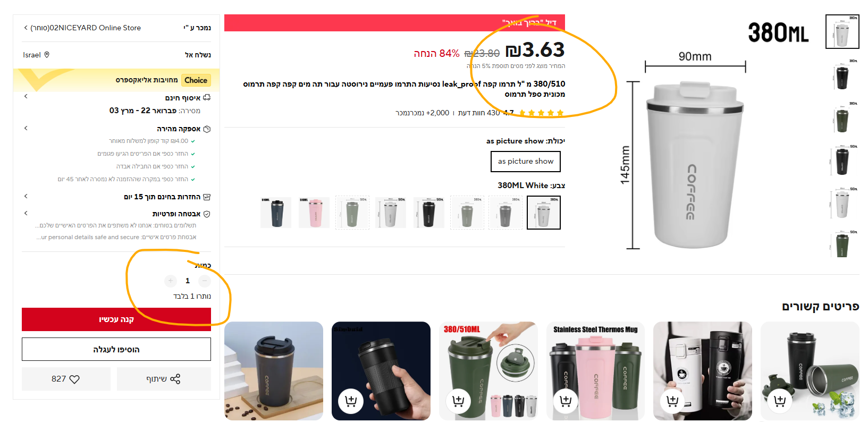Add the Stainless Steel Thermos Mug to cart
The width and height of the screenshot is (868, 422).
[566, 401]
